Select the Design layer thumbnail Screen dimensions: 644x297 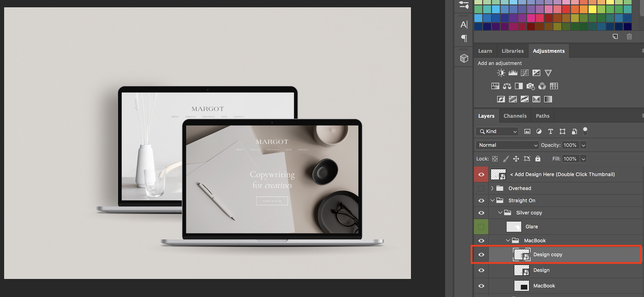click(x=521, y=270)
